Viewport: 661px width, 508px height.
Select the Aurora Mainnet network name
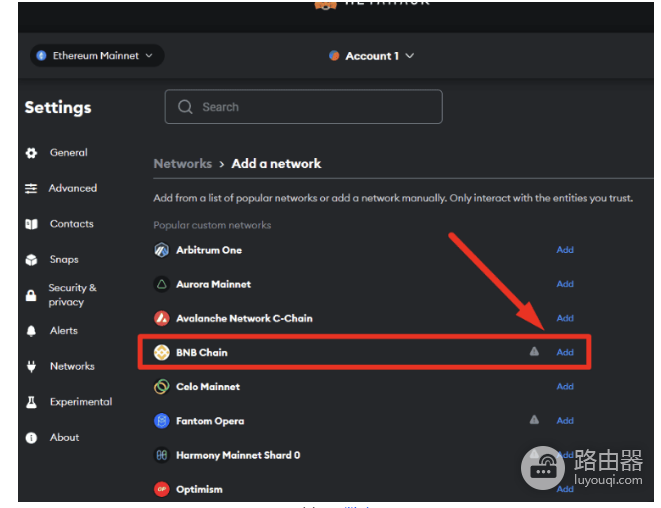[x=213, y=284]
